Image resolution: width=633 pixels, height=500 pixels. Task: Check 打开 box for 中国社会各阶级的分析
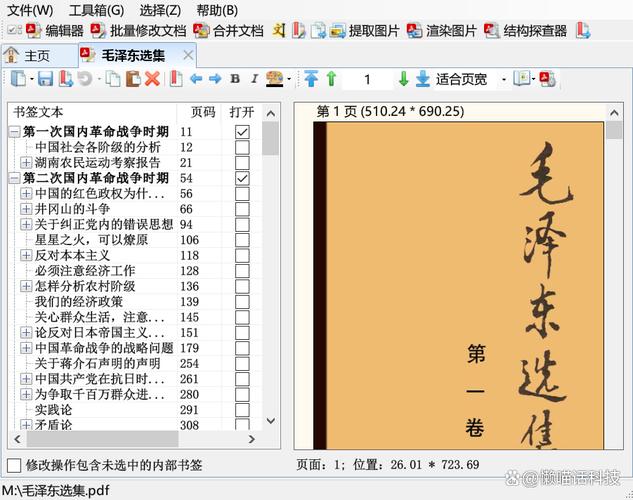point(242,147)
